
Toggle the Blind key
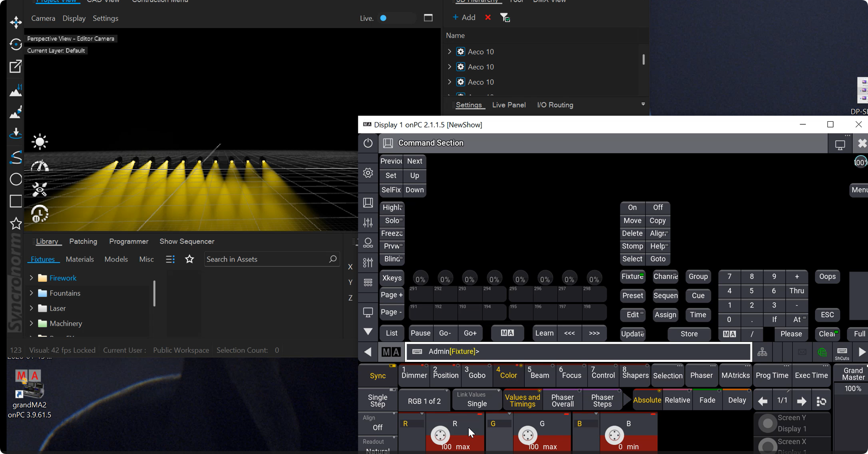(x=392, y=259)
